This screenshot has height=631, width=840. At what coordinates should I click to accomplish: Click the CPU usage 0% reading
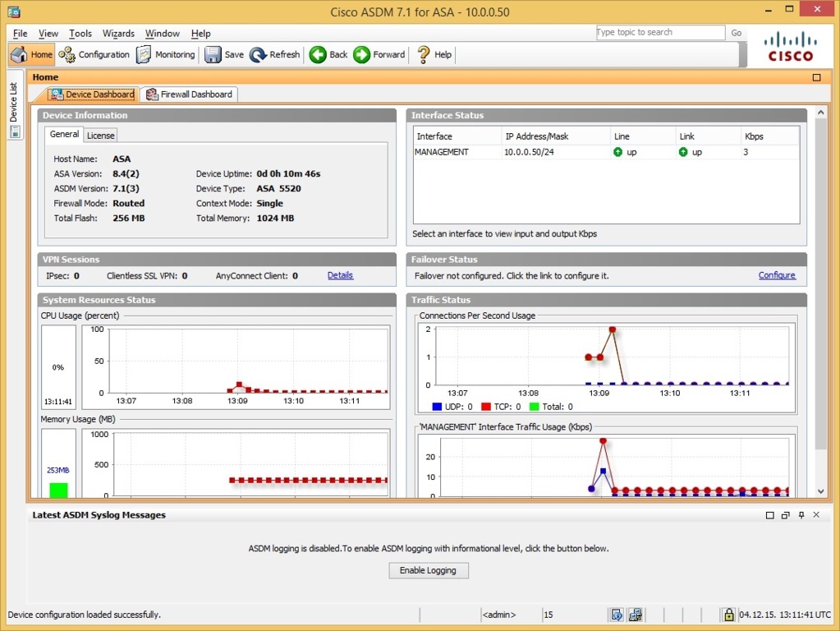click(x=57, y=367)
